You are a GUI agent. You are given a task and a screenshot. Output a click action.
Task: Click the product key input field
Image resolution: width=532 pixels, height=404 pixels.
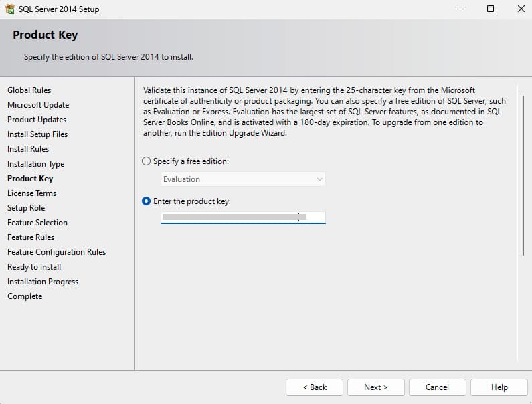[x=243, y=217]
